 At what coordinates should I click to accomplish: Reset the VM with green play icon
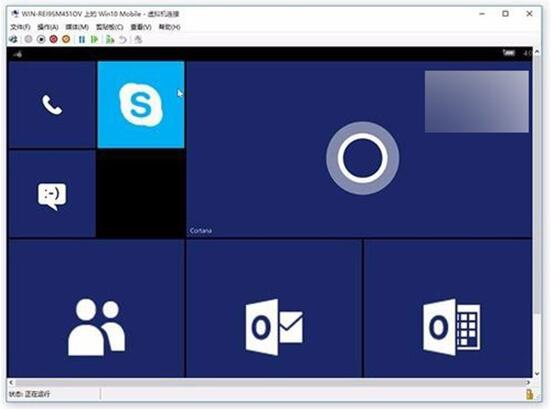pos(94,39)
